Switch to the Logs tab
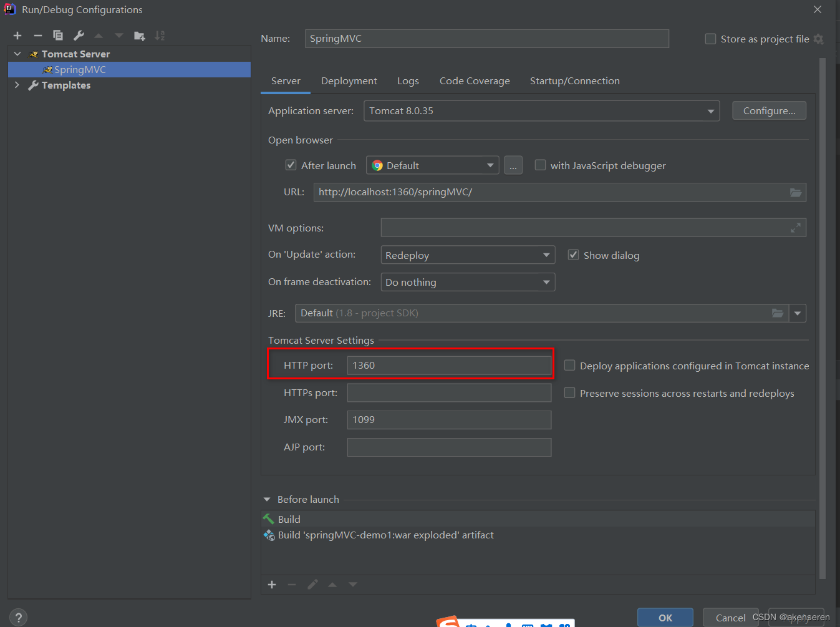 [x=408, y=81]
